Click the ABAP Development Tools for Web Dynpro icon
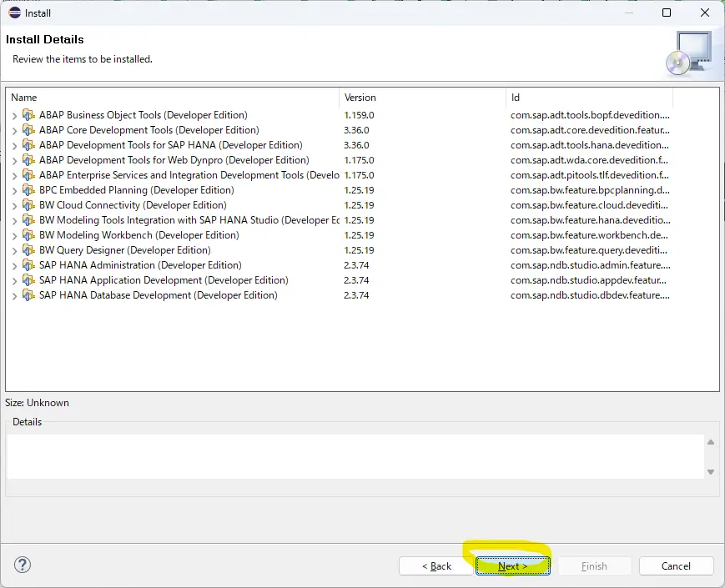This screenshot has height=588, width=725. pos(28,160)
